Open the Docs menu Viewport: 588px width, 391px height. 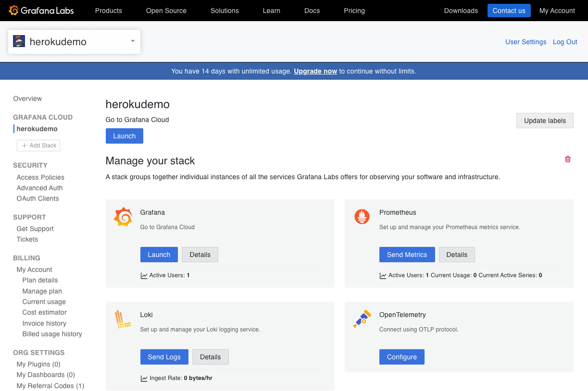tap(312, 11)
